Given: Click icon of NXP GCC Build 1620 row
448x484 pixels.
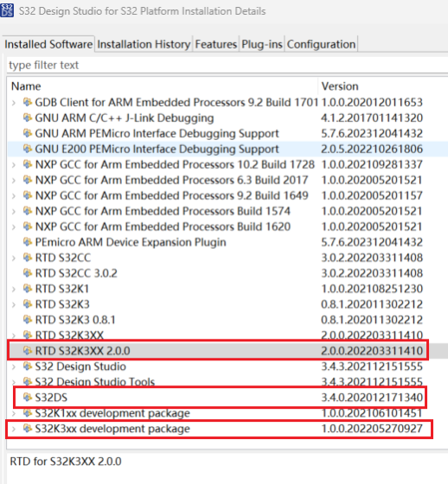Looking at the screenshot, I should click(x=28, y=226).
